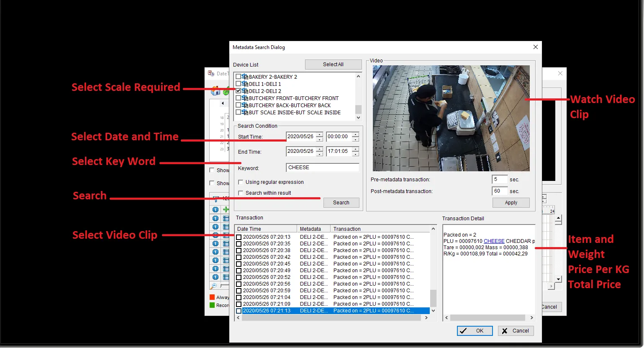Click Cancel in Metadata Search Dialog
The image size is (644, 348).
pos(516,331)
